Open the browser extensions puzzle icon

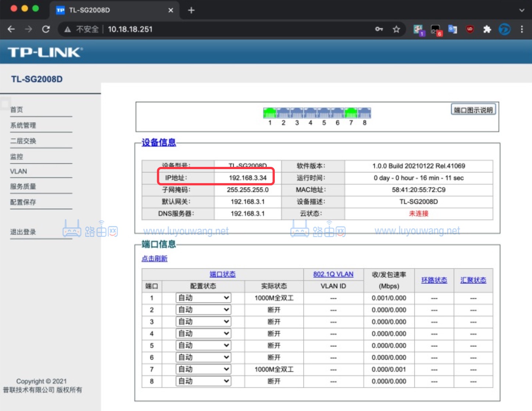coord(487,29)
